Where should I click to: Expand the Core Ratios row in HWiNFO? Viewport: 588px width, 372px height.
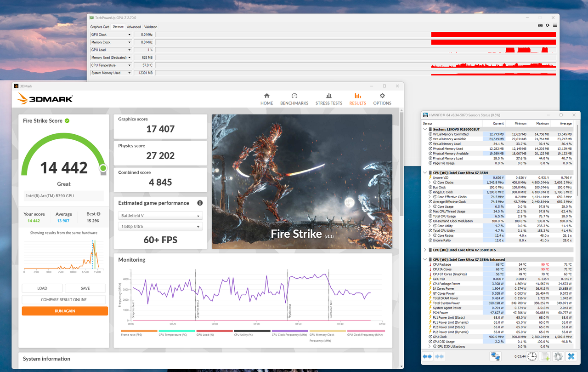click(x=430, y=235)
